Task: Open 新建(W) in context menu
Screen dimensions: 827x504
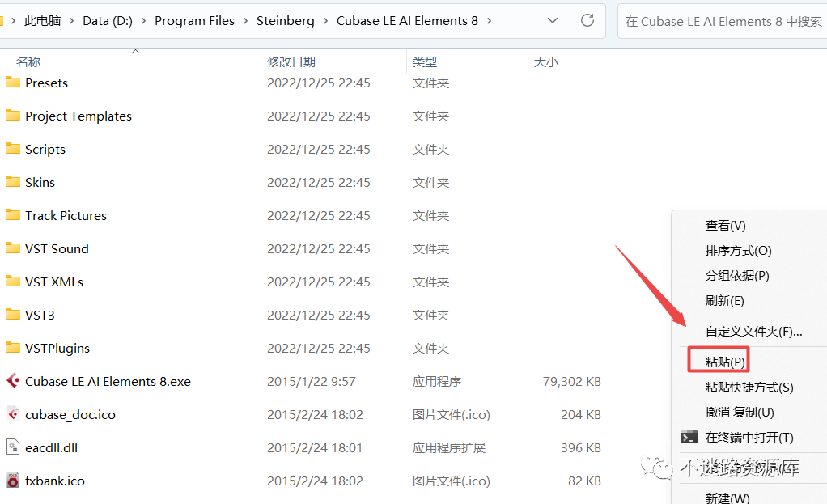Action: (727, 498)
